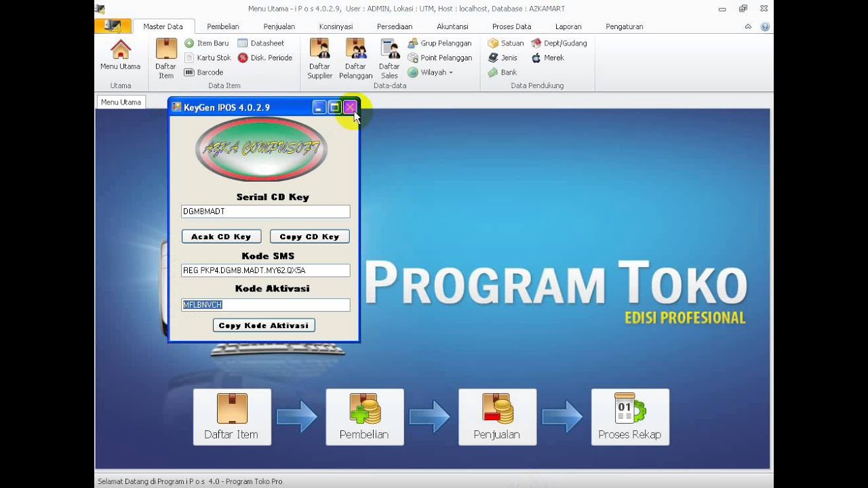
Task: Open Dept/Gudang data
Action: 559,43
